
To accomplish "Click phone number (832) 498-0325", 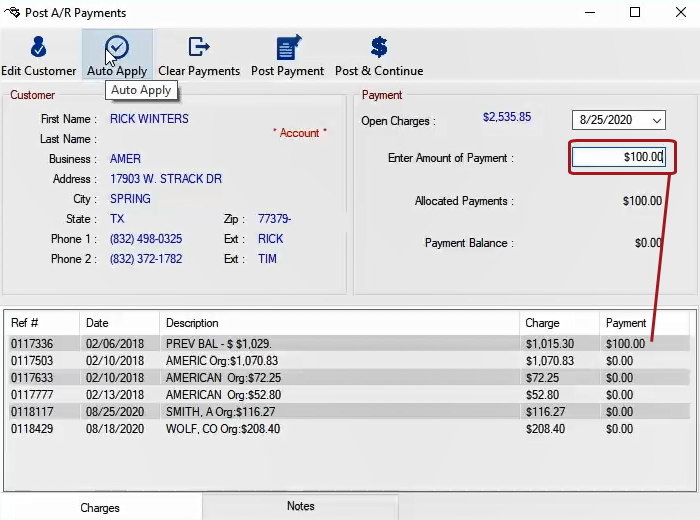I will pyautogui.click(x=146, y=239).
